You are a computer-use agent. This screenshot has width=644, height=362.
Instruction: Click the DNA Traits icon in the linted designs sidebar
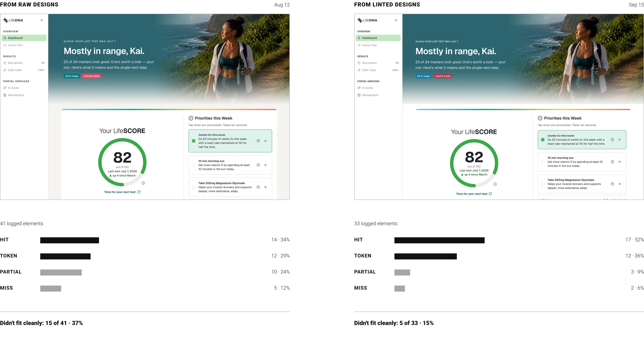359,70
